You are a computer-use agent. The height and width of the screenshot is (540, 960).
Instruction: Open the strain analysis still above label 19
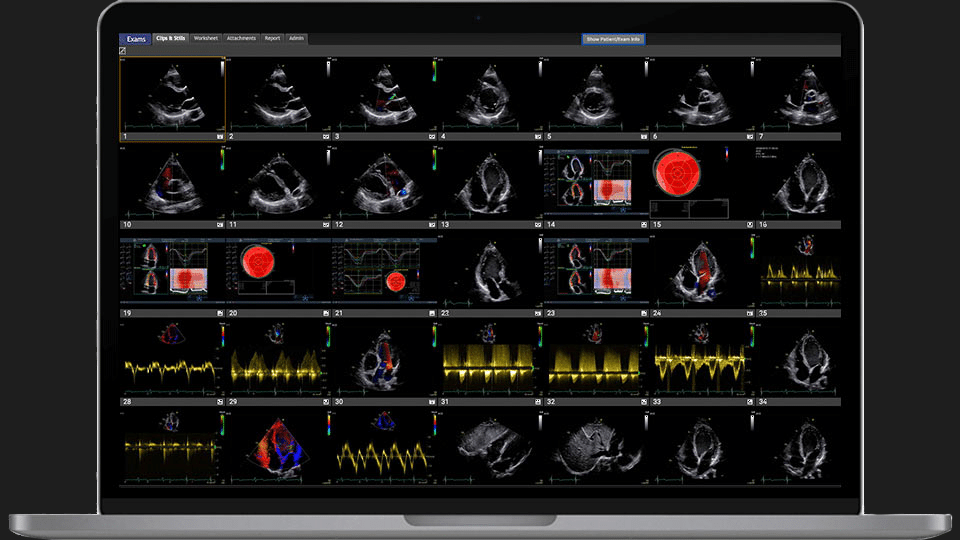point(173,271)
